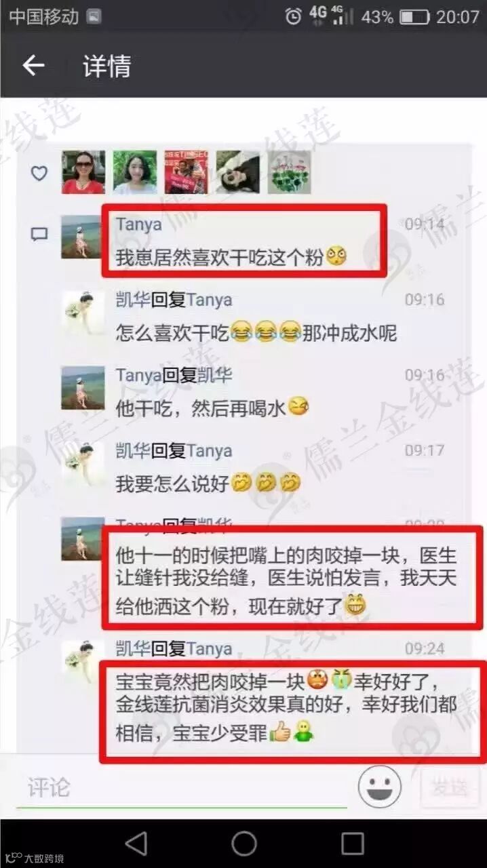
Task: Open the flower plant liker avatar
Action: (289, 172)
